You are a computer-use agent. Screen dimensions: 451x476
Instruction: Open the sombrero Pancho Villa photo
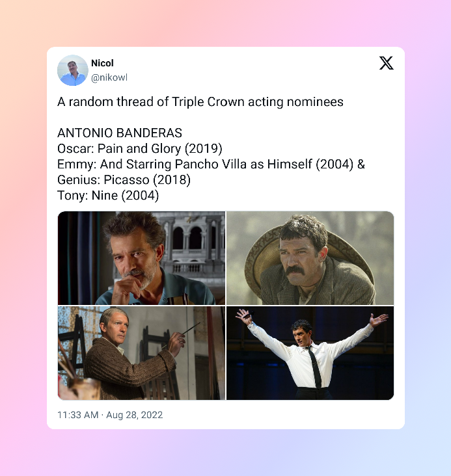pyautogui.click(x=310, y=258)
